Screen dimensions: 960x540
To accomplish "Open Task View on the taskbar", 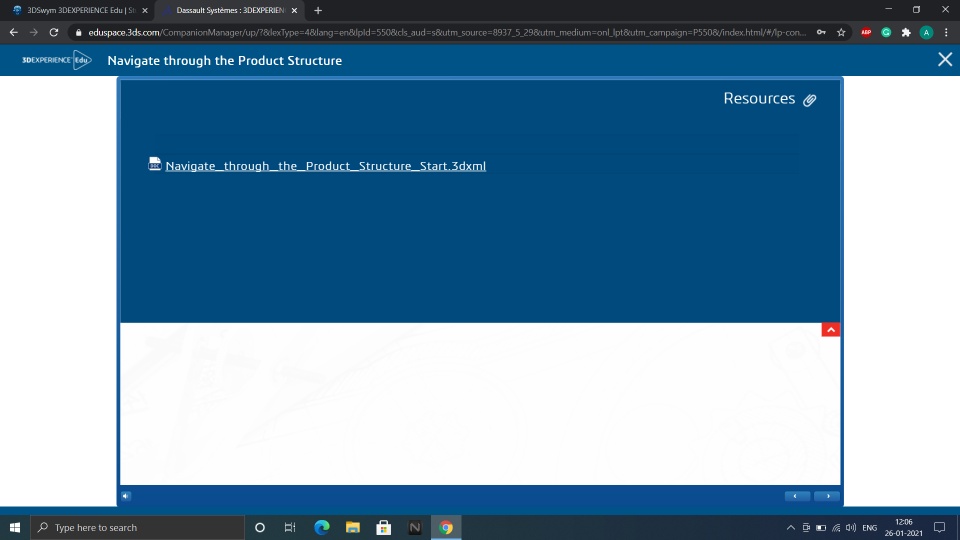I will pyautogui.click(x=290, y=527).
